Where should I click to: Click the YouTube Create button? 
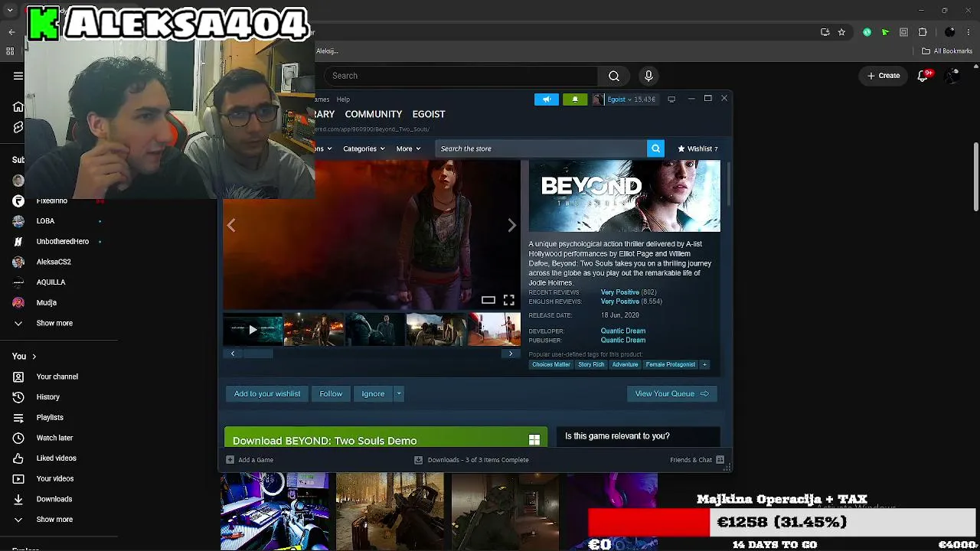[884, 76]
